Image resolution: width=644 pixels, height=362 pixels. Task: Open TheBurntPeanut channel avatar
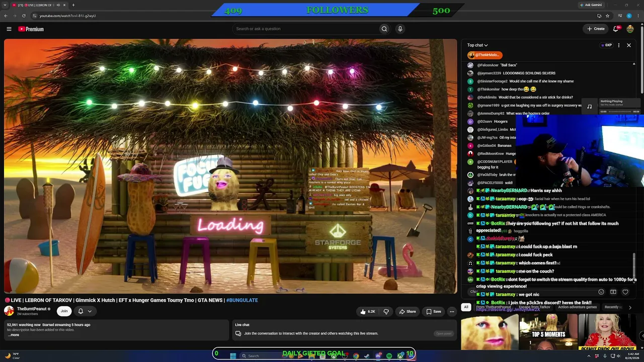pyautogui.click(x=9, y=311)
